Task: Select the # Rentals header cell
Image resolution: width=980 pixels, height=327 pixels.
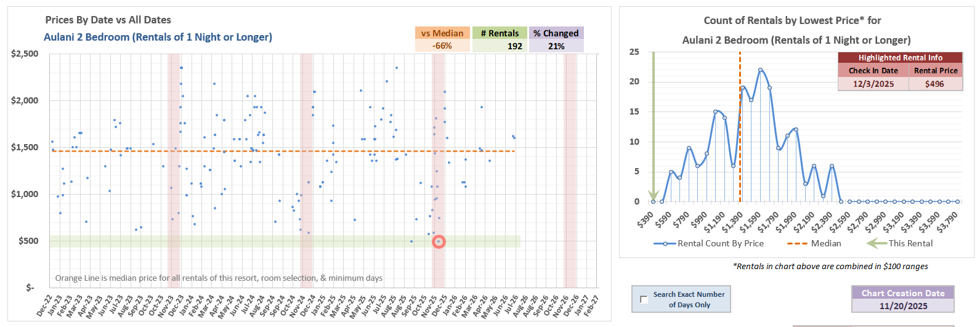Action: click(x=500, y=33)
